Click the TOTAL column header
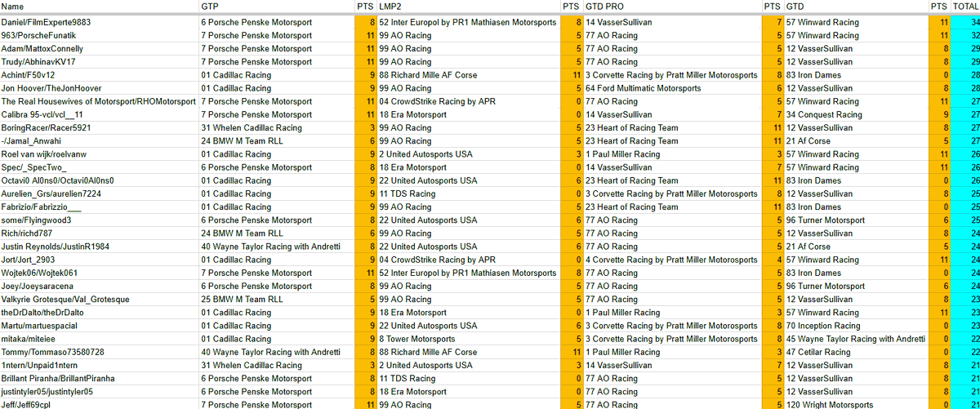The width and height of the screenshot is (980, 409). [965, 7]
